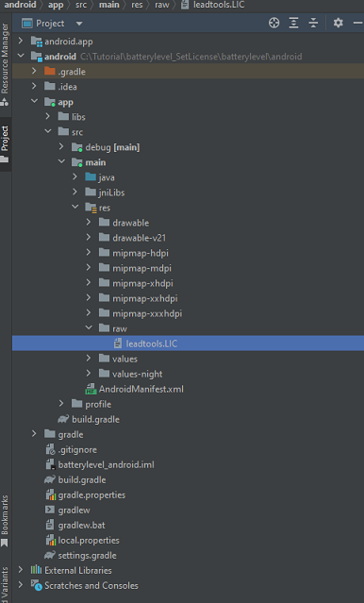Select the batterylevel_android.iml file icon
Image resolution: width=364 pixels, height=603 pixels.
(x=50, y=464)
